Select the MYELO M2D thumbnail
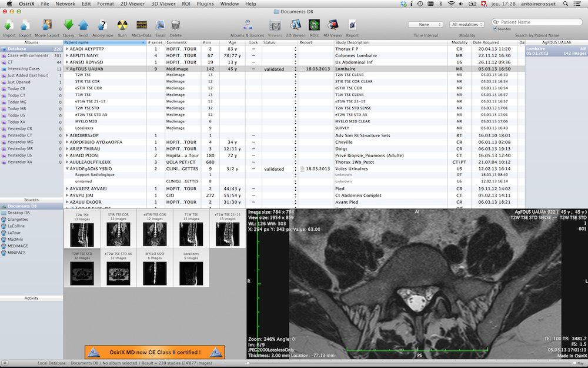 [155, 268]
